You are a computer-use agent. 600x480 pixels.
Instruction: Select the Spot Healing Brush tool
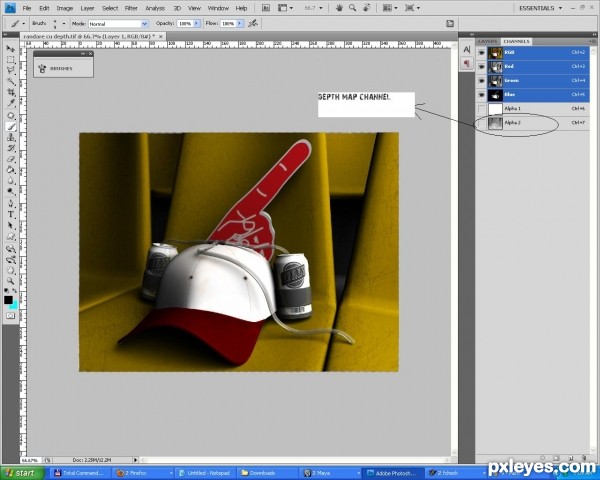[11, 116]
